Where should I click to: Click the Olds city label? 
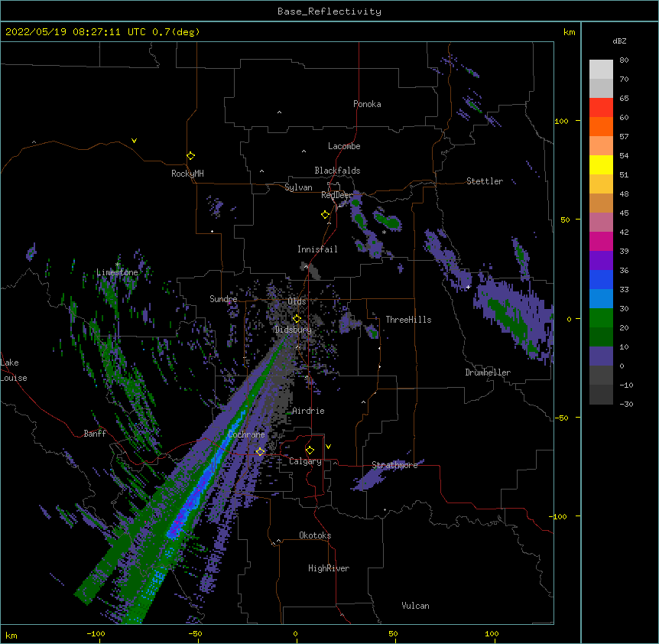click(x=297, y=301)
